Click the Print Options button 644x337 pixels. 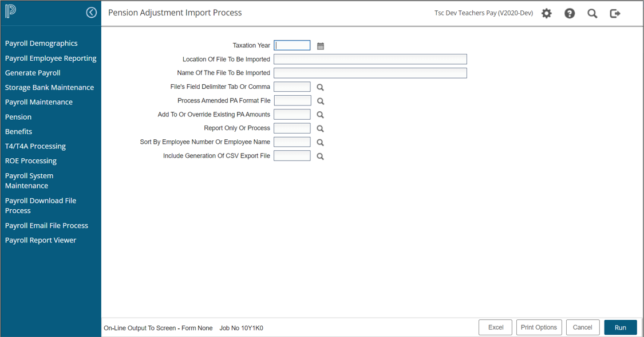(539, 327)
